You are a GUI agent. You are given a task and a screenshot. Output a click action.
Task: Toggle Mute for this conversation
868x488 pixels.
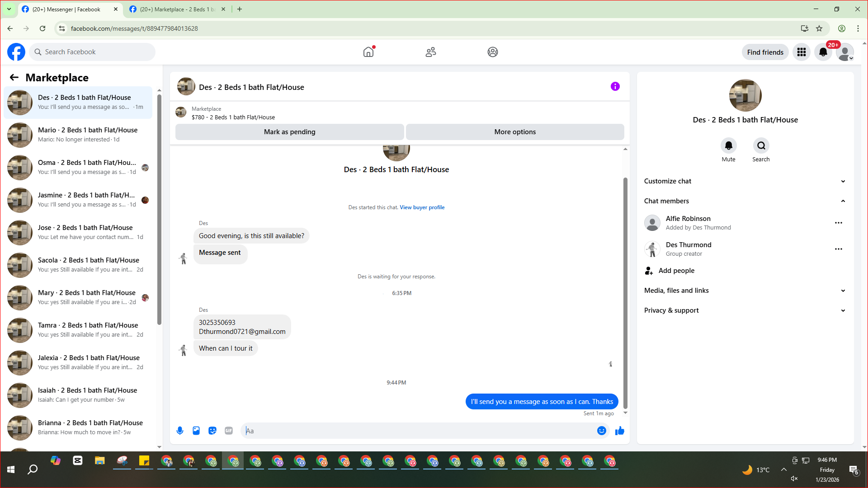[x=728, y=146]
